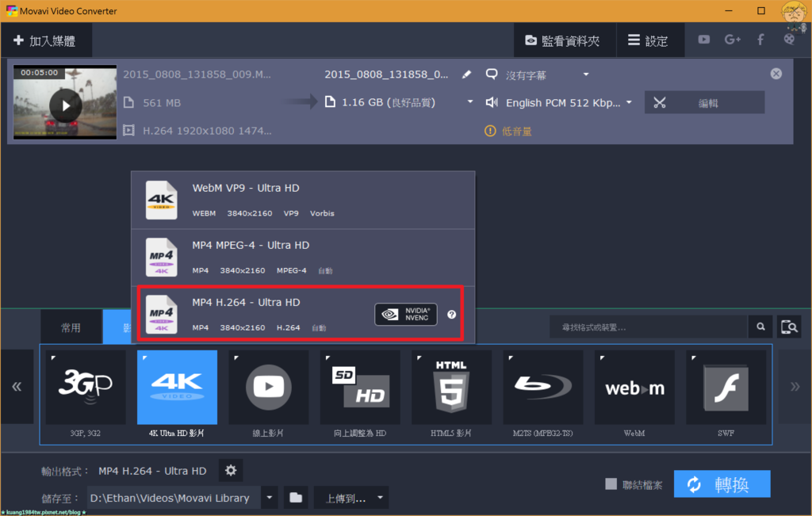Click the Convert (轉換) button
The width and height of the screenshot is (812, 516).
[x=722, y=484]
